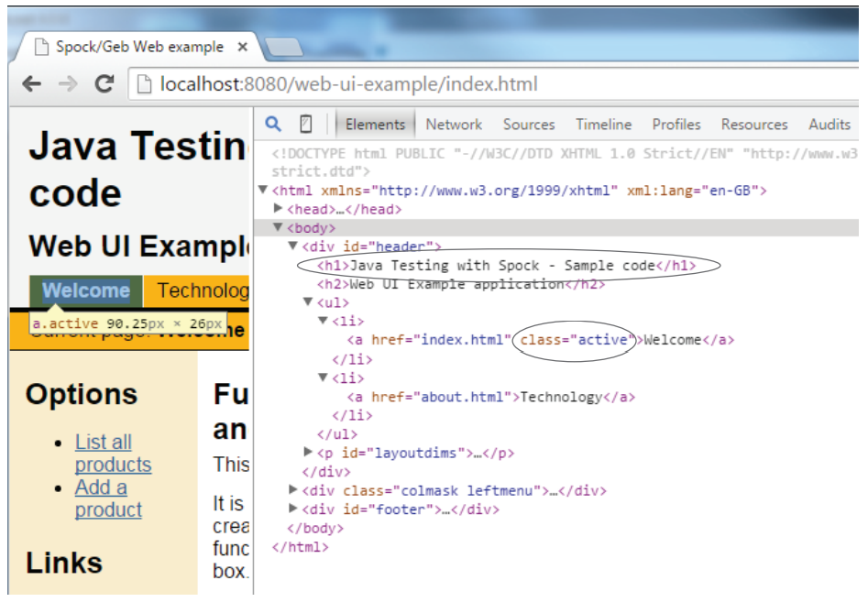Click the DevTools inspect element magnifier icon

(273, 125)
